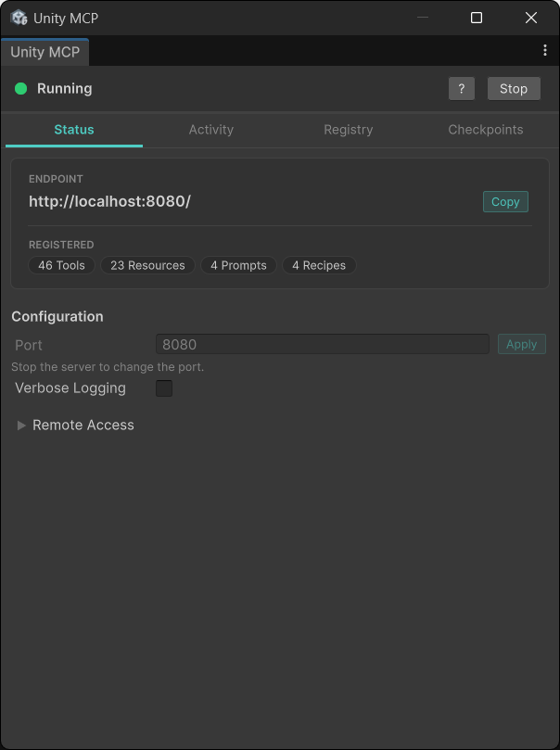Click the green Running status indicator dot
Image resolution: width=560 pixels, height=750 pixels.
[x=21, y=88]
